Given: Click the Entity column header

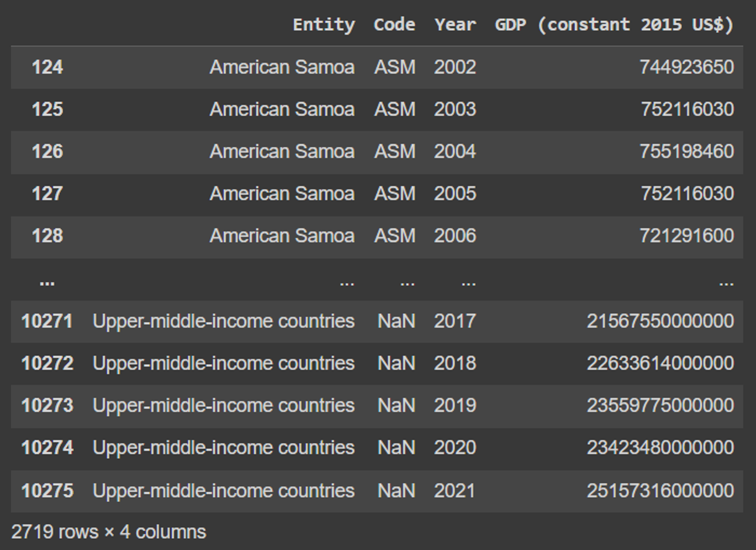Looking at the screenshot, I should [324, 25].
